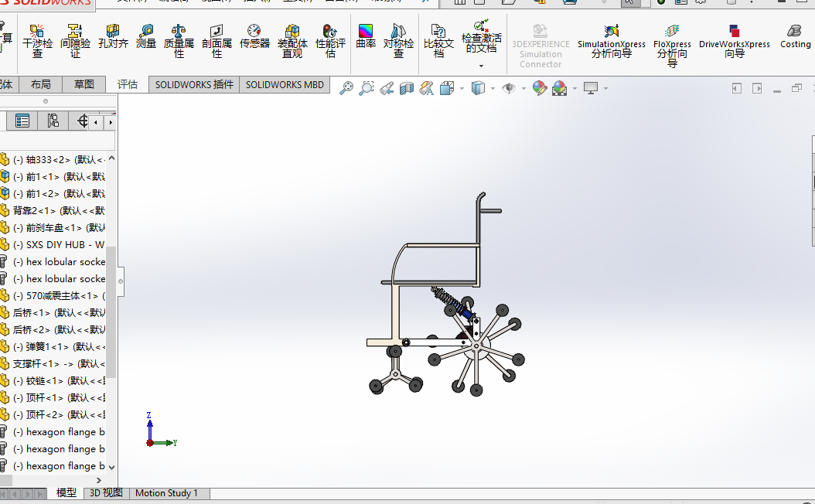Image resolution: width=815 pixels, height=504 pixels.
Task: Open Display Style dropdown arrow
Action: click(x=493, y=88)
